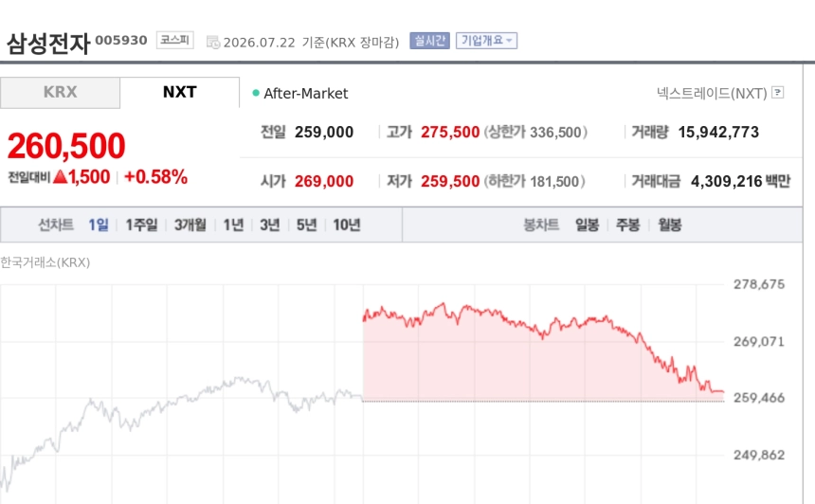This screenshot has height=504, width=815.
Task: Click the calendar-clock date icon
Action: point(213,42)
